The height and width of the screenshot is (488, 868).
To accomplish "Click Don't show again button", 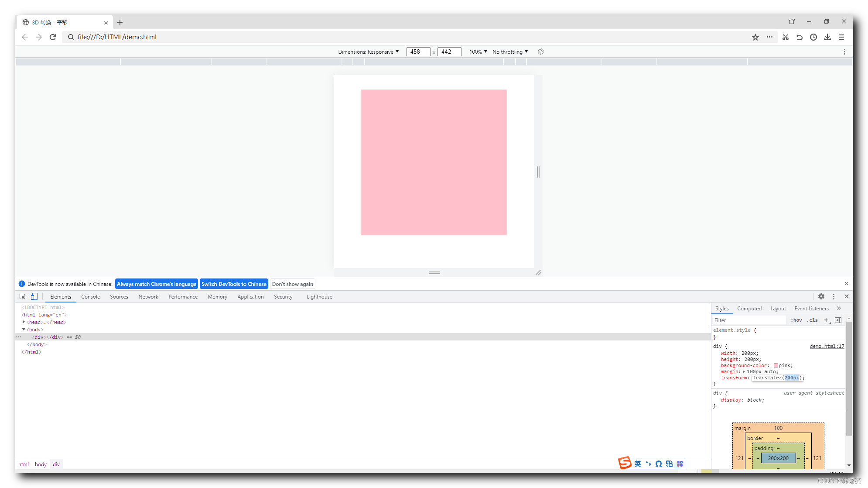I will 293,284.
